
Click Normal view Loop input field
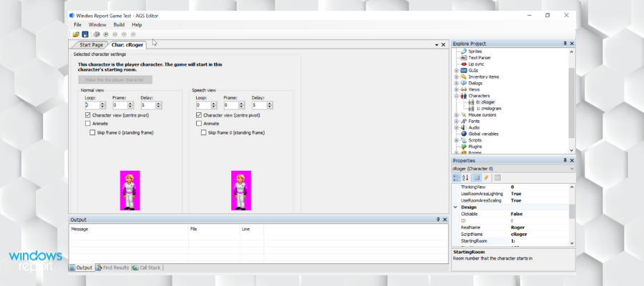tap(92, 105)
